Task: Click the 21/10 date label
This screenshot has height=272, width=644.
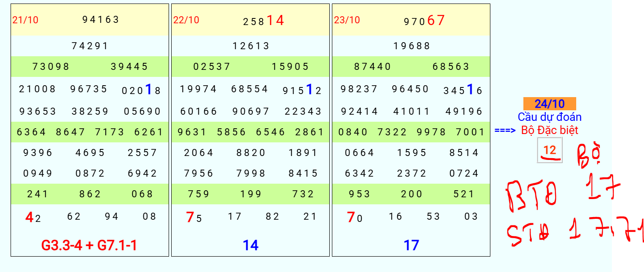Action: (x=25, y=20)
